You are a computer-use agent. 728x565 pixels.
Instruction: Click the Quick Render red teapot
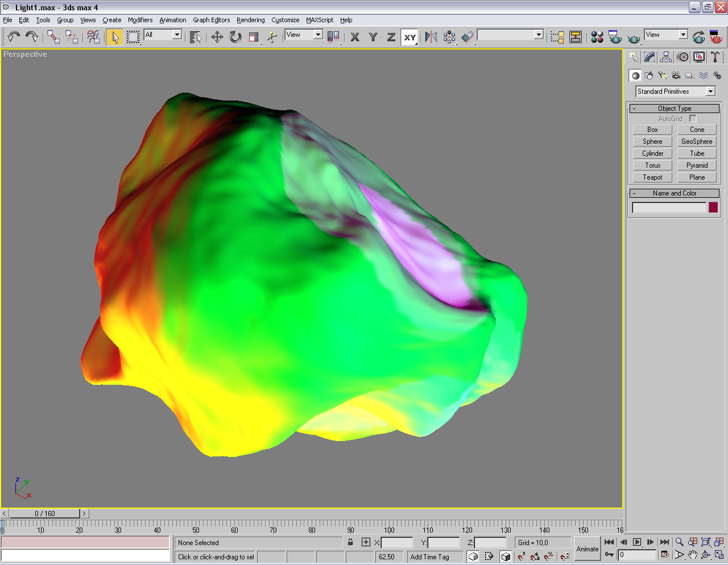click(716, 38)
